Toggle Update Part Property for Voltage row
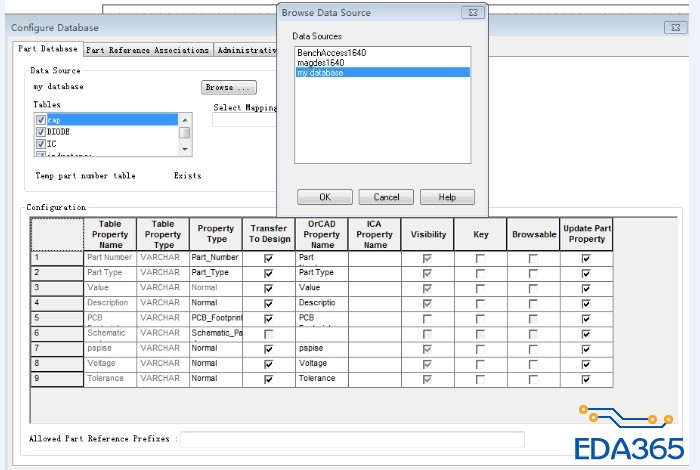The height and width of the screenshot is (470, 700). click(x=586, y=364)
